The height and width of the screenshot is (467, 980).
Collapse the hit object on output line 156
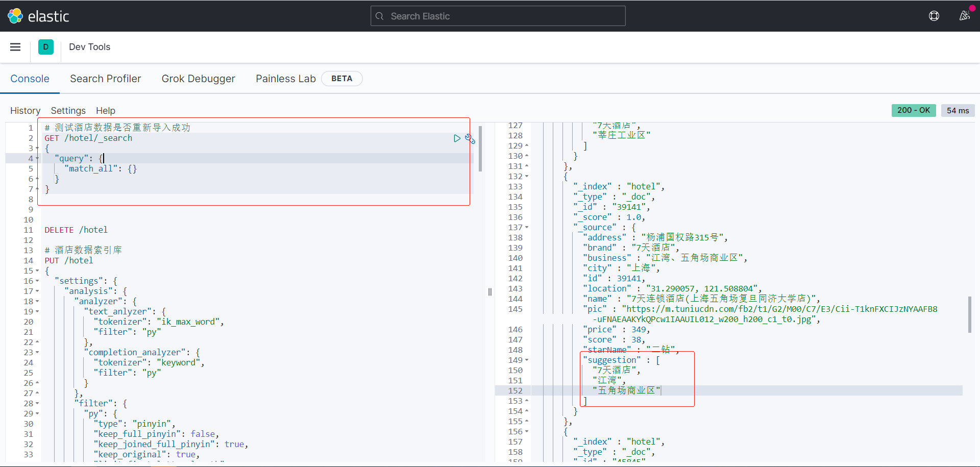tap(527, 432)
